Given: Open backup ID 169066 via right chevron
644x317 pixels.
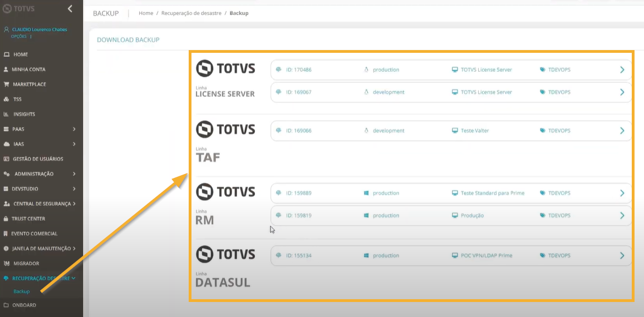Looking at the screenshot, I should [x=622, y=131].
